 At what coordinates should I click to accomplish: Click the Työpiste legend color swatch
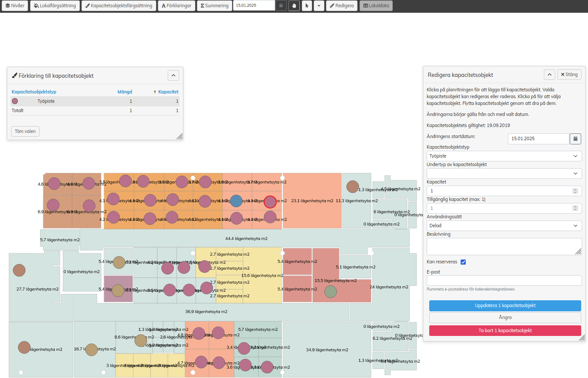(15, 101)
